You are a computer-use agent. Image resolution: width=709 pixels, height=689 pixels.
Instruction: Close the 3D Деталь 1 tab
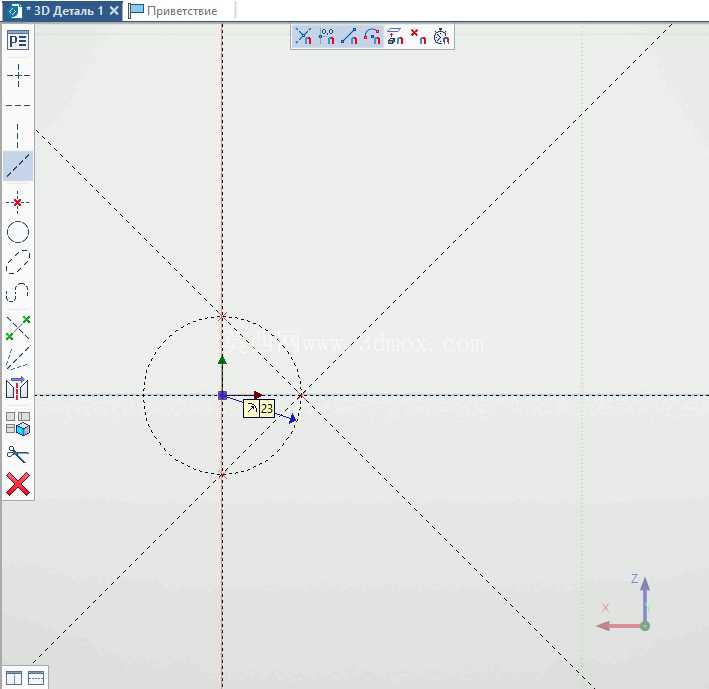[114, 10]
